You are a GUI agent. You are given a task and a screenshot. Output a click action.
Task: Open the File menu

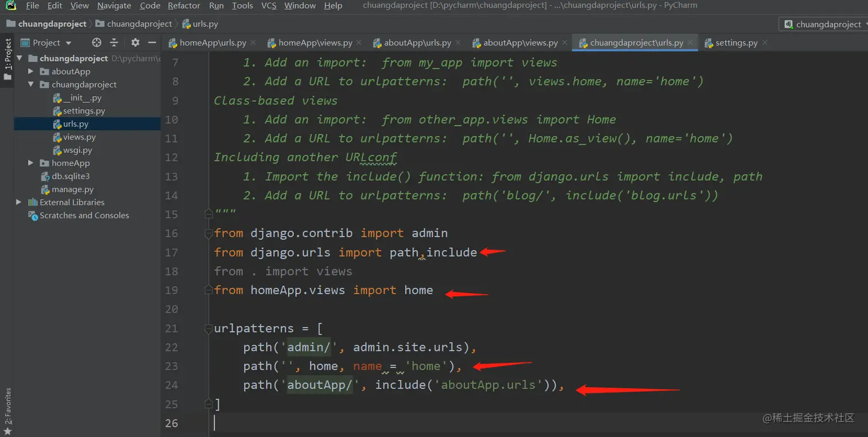point(33,6)
